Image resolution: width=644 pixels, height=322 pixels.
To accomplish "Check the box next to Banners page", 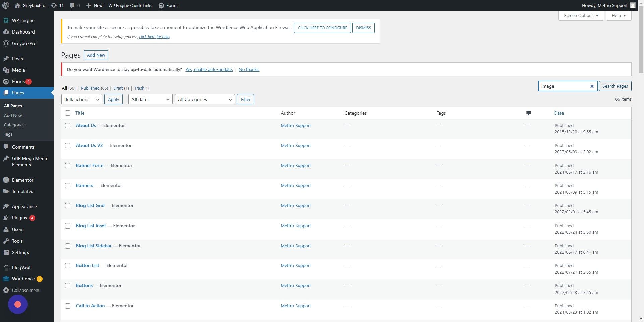I will tap(68, 186).
